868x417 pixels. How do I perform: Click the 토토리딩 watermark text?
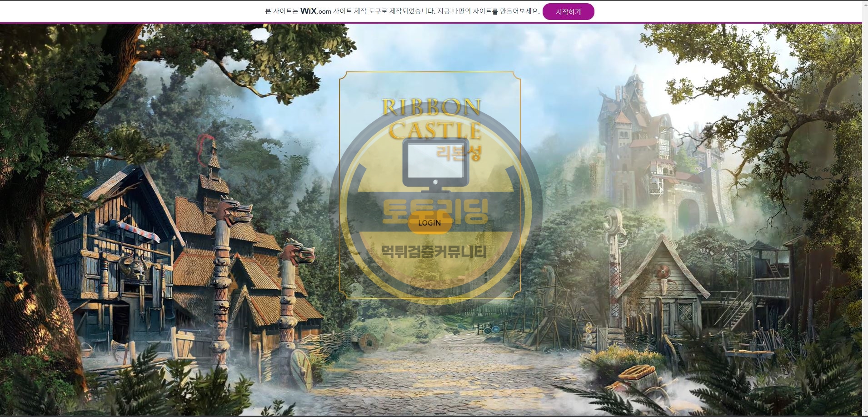tap(435, 210)
